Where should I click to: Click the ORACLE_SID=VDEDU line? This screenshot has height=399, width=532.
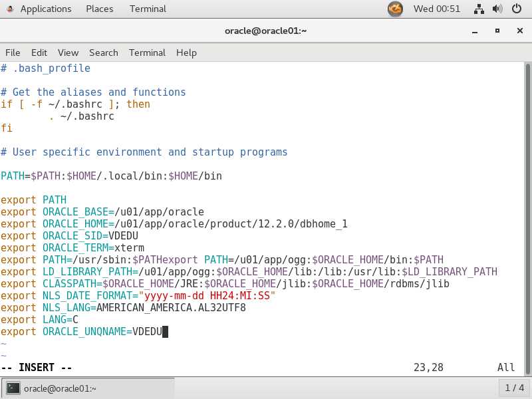pos(69,236)
